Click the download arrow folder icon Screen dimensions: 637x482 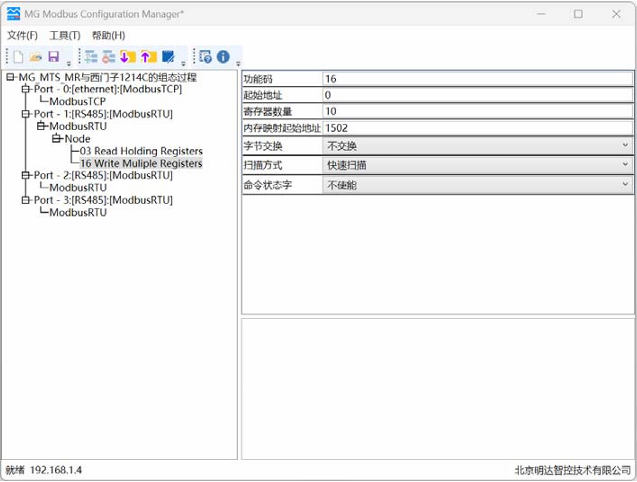tap(126, 57)
